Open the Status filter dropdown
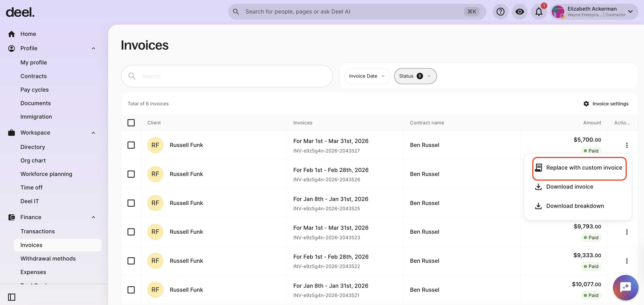Screen dimensions: 644x305 tap(415, 76)
